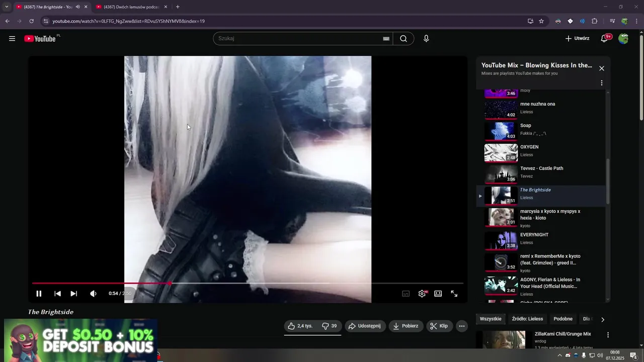Open the system volume tray icon

[600, 355]
